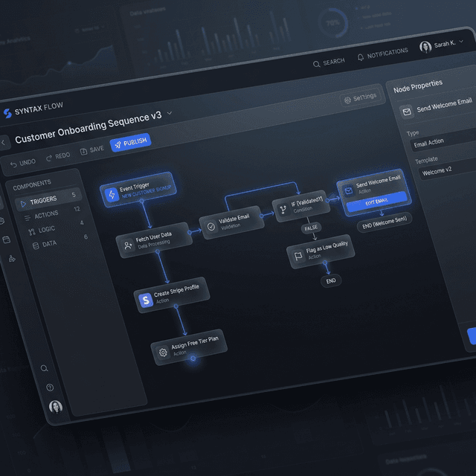The width and height of the screenshot is (476, 476).
Task: Select the IF (Validated?) condition node
Action: coord(301,206)
